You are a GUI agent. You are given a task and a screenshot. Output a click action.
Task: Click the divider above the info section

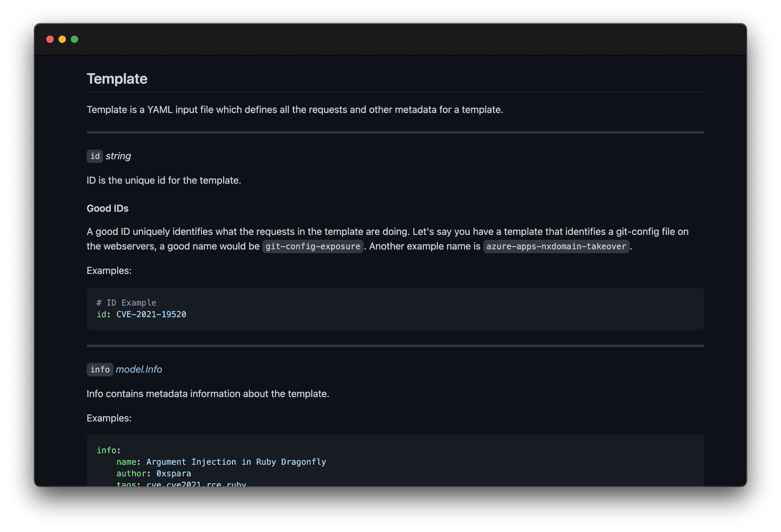point(395,345)
